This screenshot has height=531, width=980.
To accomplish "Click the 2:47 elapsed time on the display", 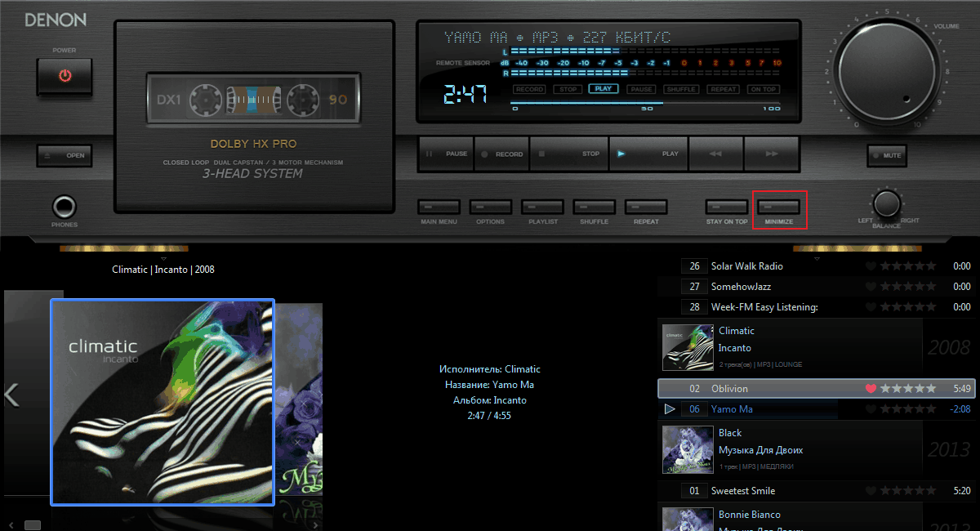I will [x=465, y=94].
